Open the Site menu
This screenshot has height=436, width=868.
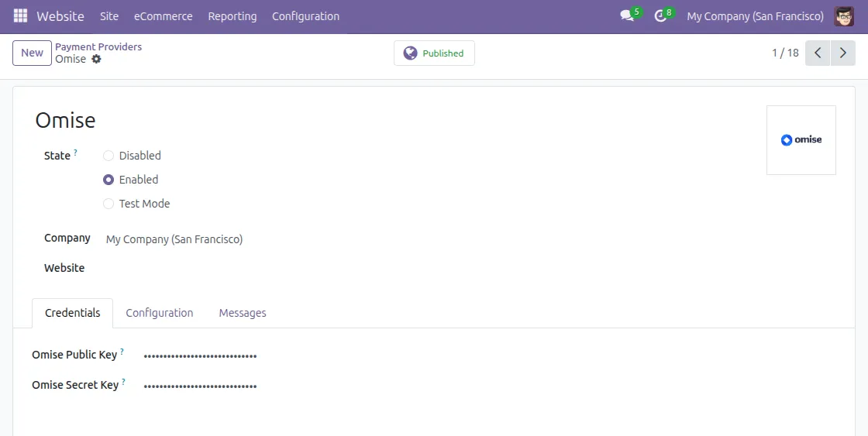[109, 16]
